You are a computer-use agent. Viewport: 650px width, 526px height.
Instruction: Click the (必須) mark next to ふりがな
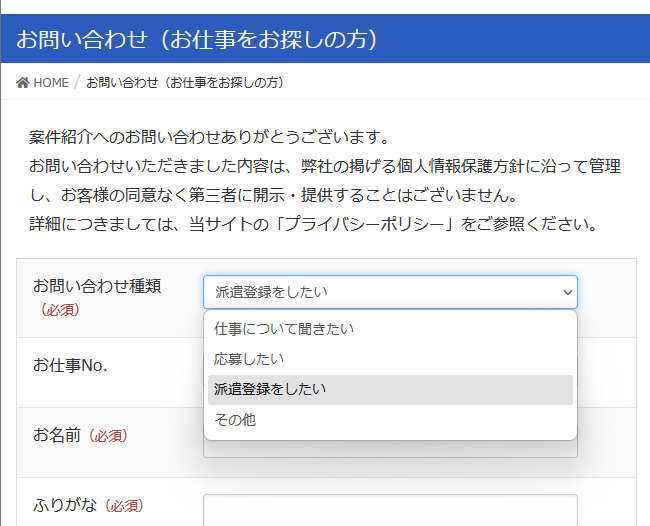(x=124, y=507)
